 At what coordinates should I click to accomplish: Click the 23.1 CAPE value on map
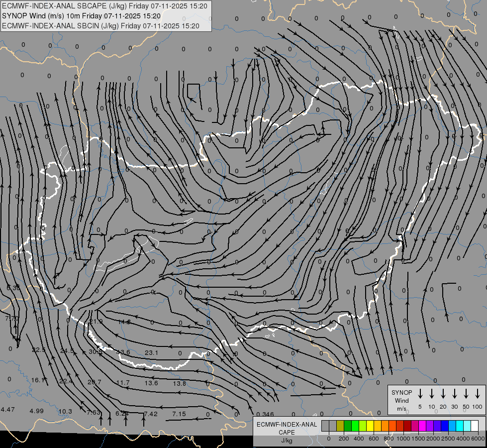pos(152,352)
